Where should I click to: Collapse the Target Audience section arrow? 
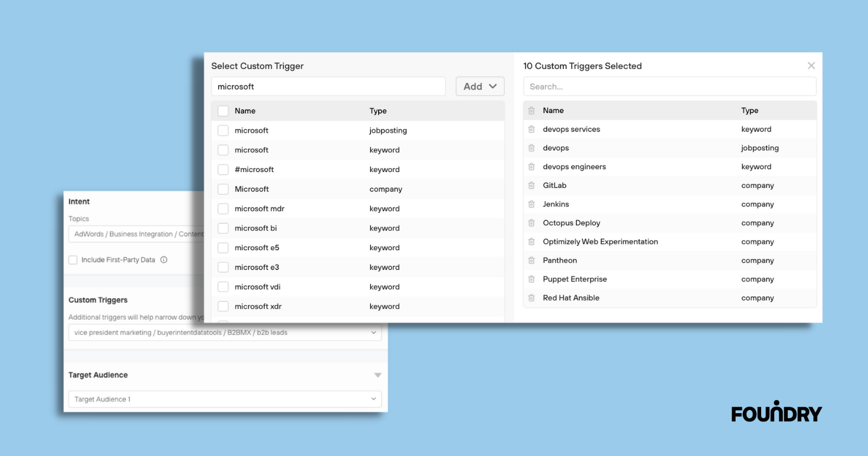tap(378, 375)
